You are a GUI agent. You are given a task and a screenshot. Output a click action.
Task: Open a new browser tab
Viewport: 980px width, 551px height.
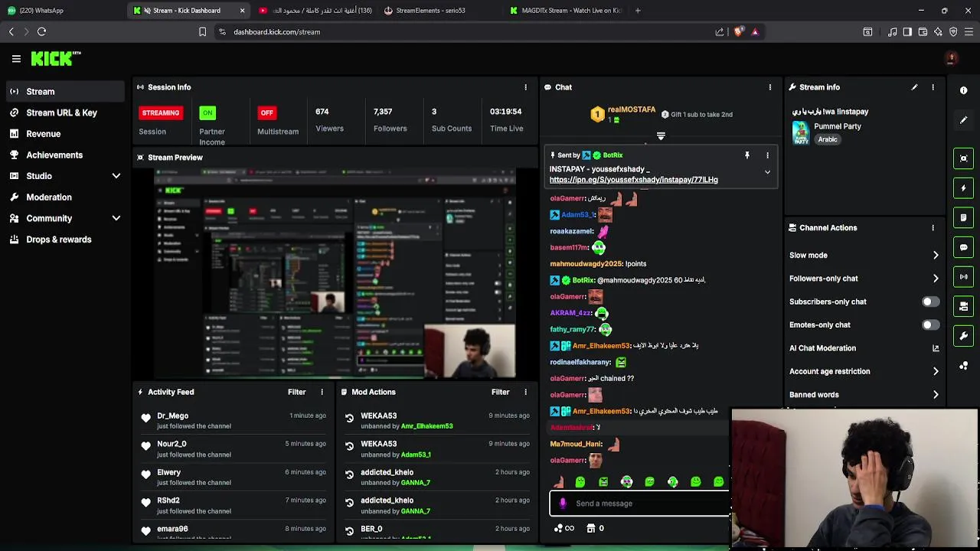coord(638,11)
